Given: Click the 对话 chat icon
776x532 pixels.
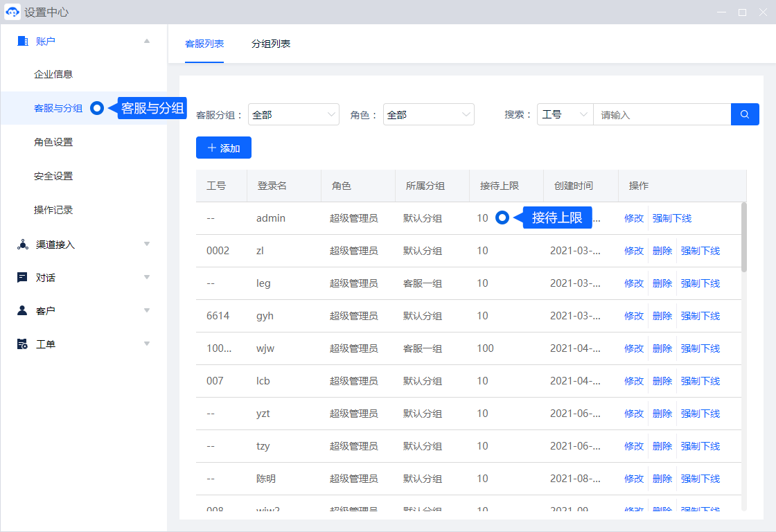Looking at the screenshot, I should 22,278.
